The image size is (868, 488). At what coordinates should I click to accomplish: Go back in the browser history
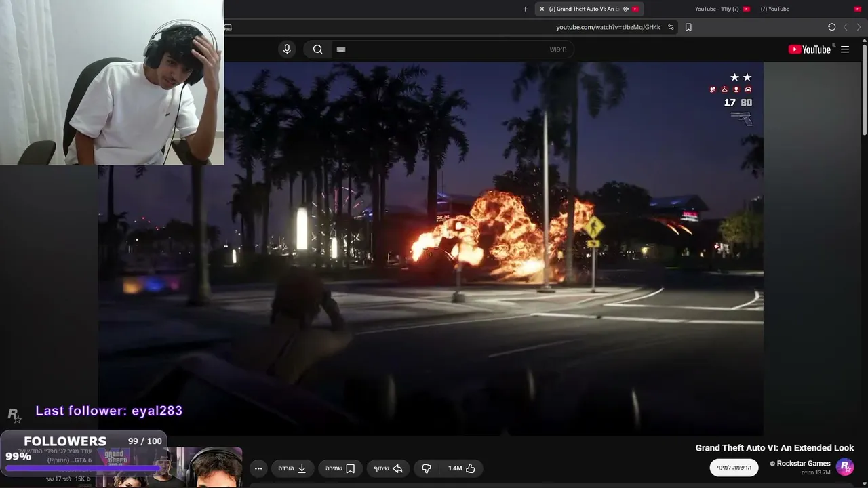point(859,27)
